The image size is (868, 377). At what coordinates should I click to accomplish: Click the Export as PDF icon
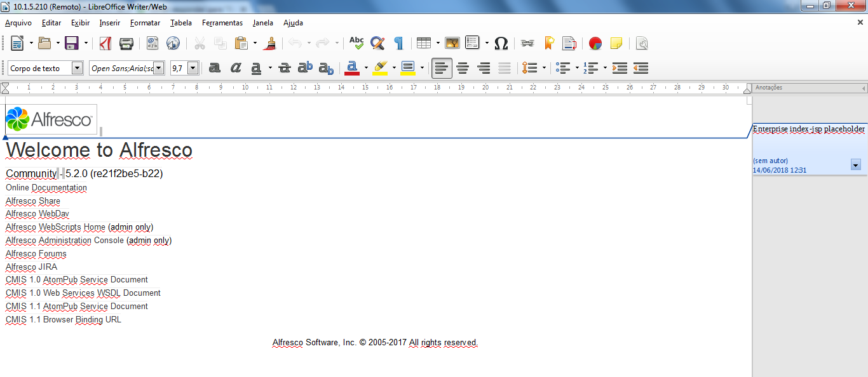105,43
